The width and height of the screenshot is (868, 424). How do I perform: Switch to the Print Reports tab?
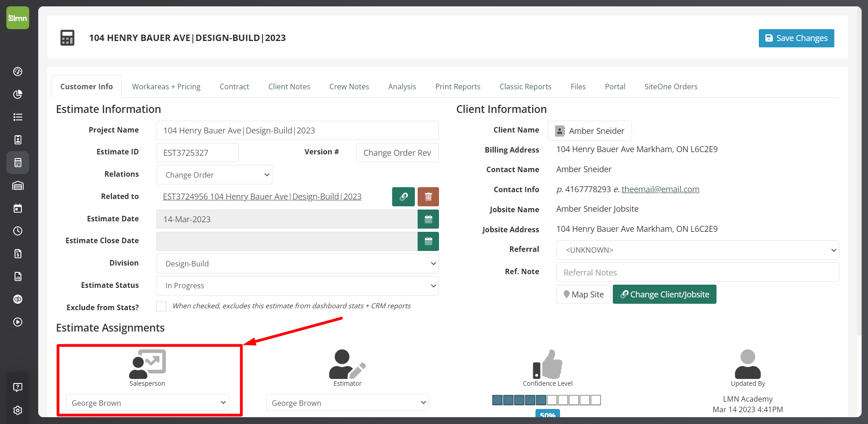click(458, 87)
